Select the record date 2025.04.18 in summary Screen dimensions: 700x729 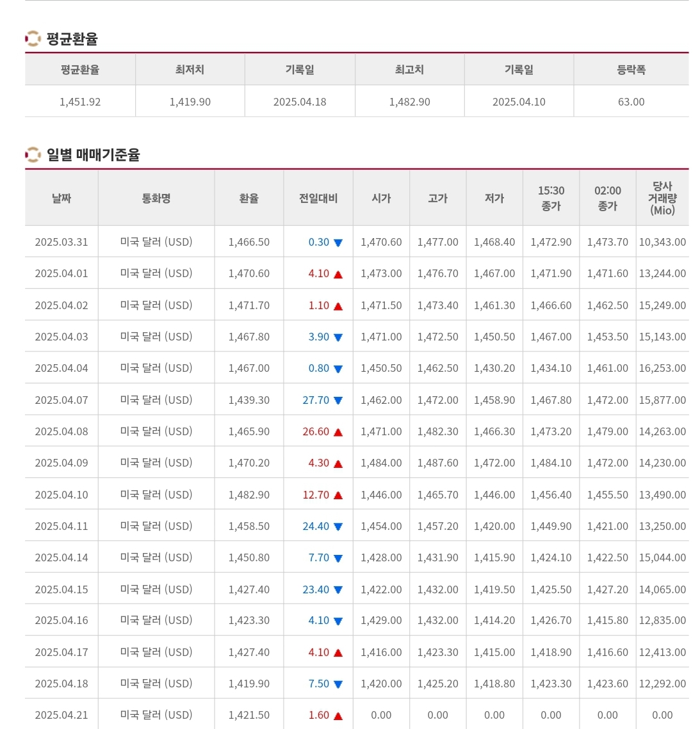(x=300, y=102)
